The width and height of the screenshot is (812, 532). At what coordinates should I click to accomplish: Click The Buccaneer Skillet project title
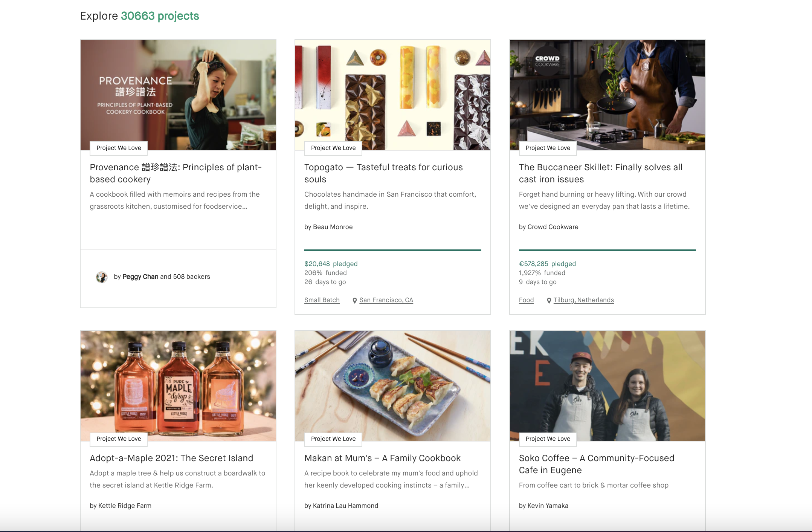(x=601, y=173)
